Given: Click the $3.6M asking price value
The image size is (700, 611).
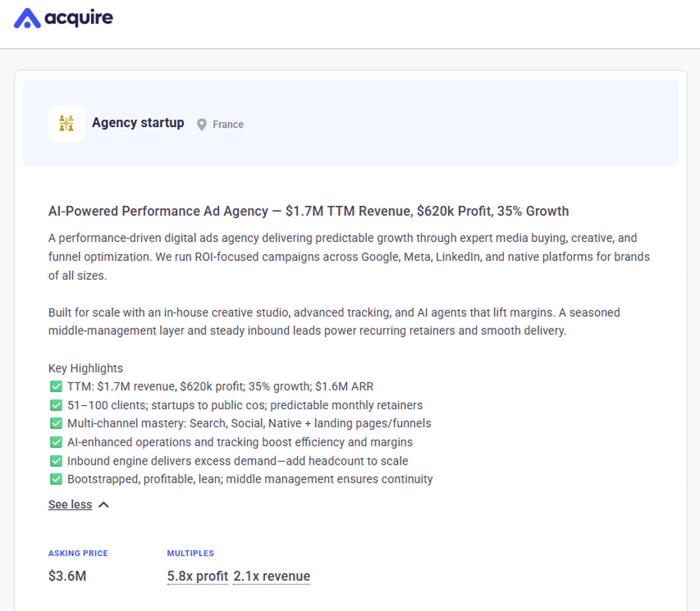Looking at the screenshot, I should [x=67, y=576].
